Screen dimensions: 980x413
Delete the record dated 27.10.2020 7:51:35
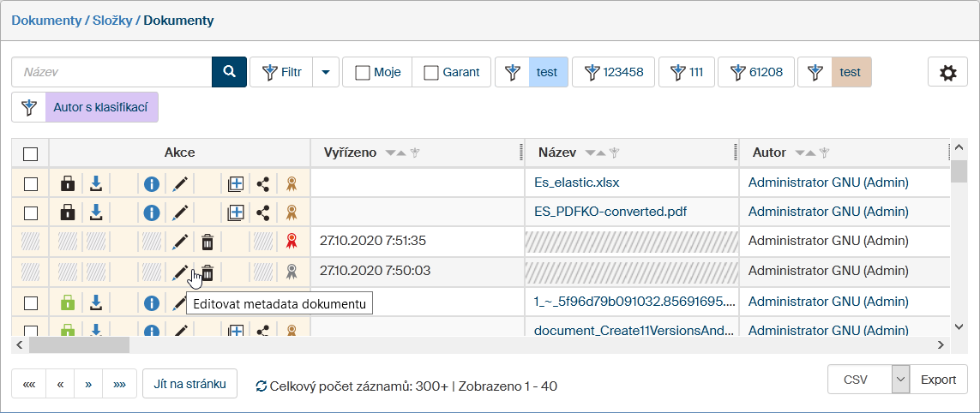(207, 242)
